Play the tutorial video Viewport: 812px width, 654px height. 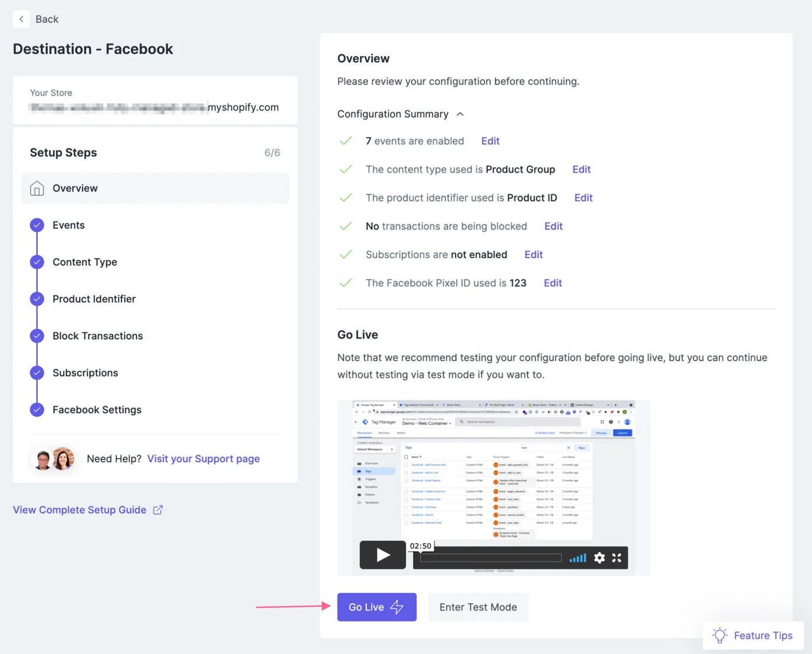383,555
